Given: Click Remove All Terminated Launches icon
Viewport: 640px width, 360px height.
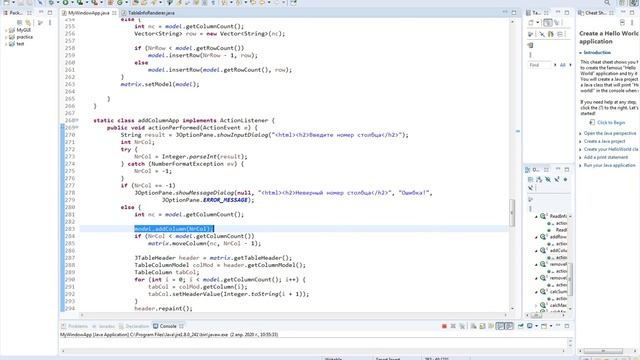Looking at the screenshot, I should [462, 326].
